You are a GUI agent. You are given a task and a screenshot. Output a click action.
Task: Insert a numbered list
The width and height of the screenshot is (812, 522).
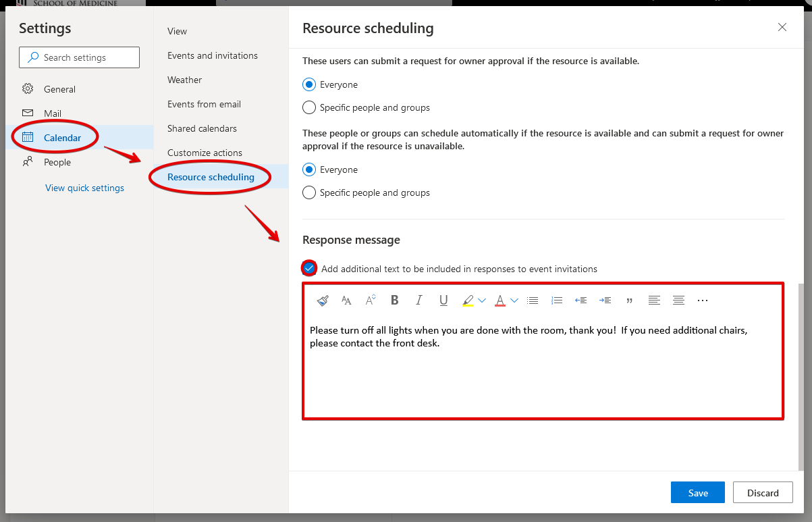tap(557, 301)
